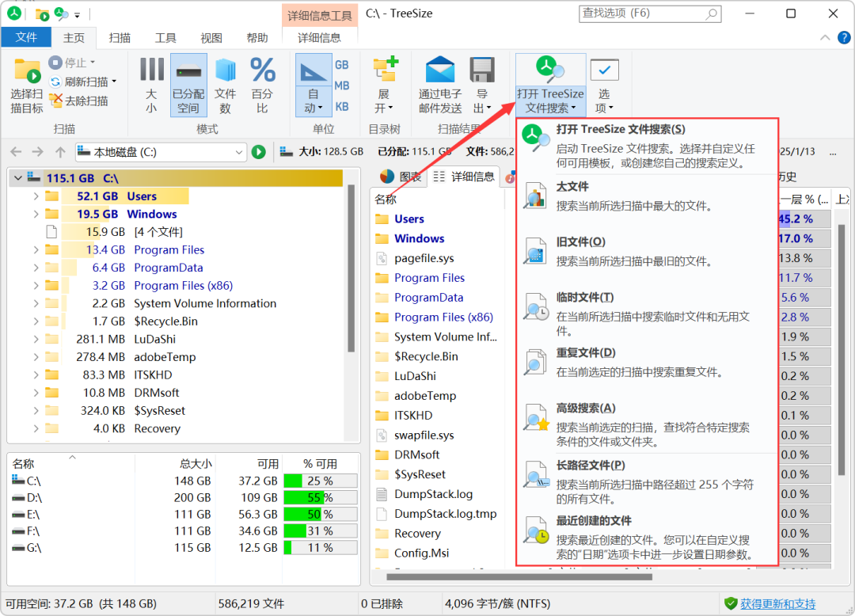Choose 长路径文件(P) search in menu
Viewport: 855px width, 616px height.
(x=648, y=481)
